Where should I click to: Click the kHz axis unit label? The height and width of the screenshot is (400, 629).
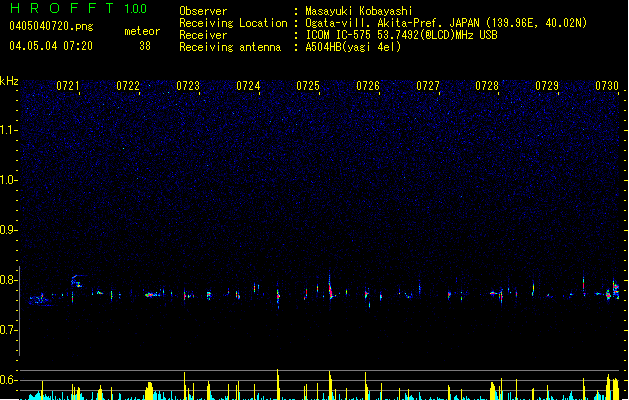(9, 81)
